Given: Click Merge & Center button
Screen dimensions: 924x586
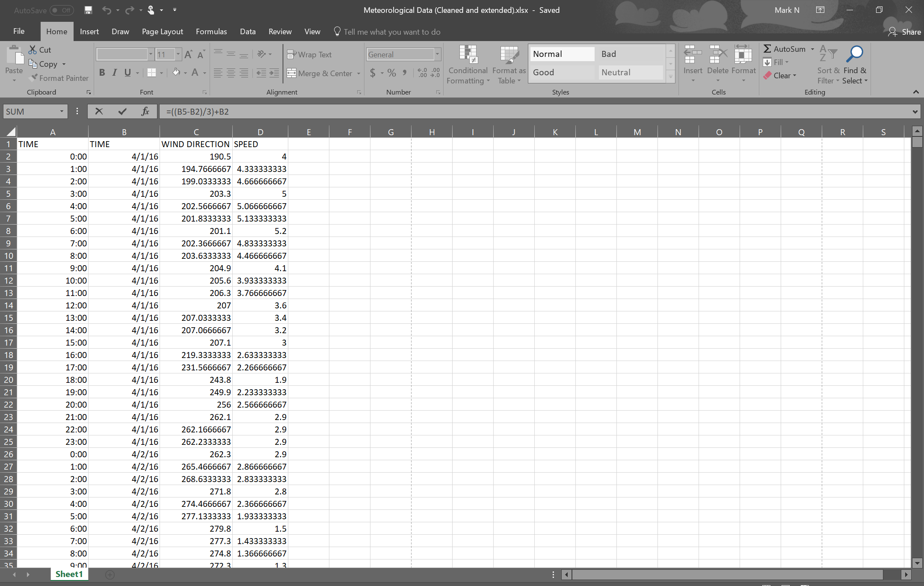Looking at the screenshot, I should point(320,73).
